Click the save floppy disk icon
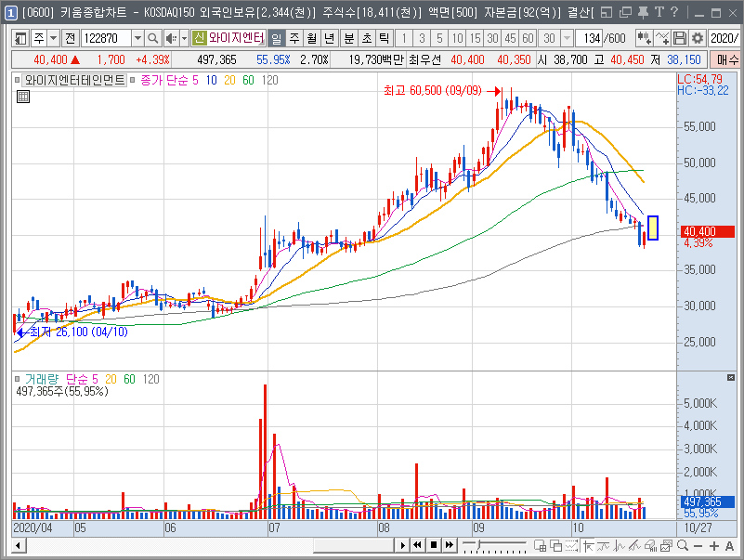 pyautogui.click(x=680, y=38)
